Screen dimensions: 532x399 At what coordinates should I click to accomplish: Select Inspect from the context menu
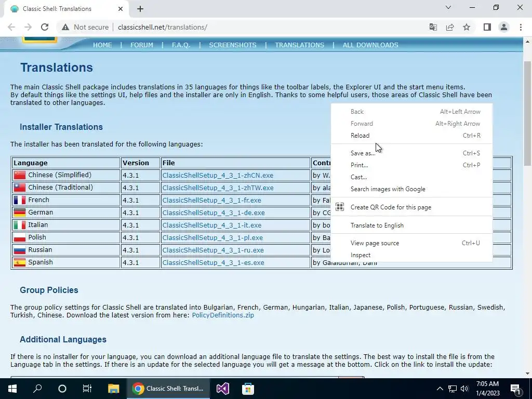click(x=411, y=255)
